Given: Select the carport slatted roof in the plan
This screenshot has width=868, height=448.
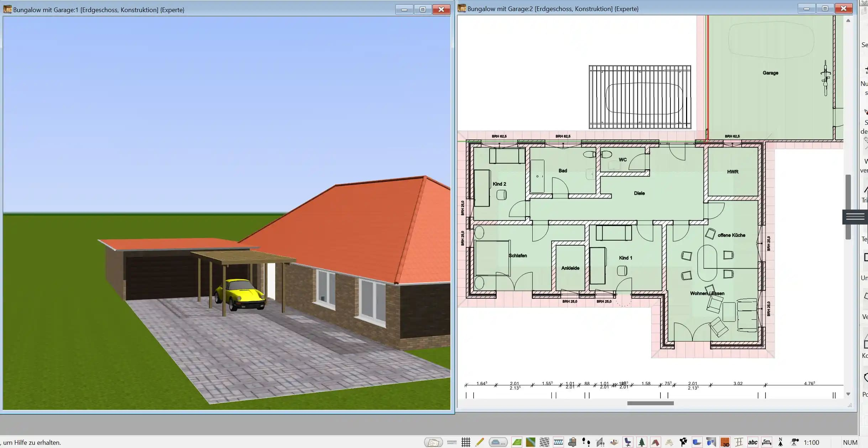Looking at the screenshot, I should (x=640, y=97).
